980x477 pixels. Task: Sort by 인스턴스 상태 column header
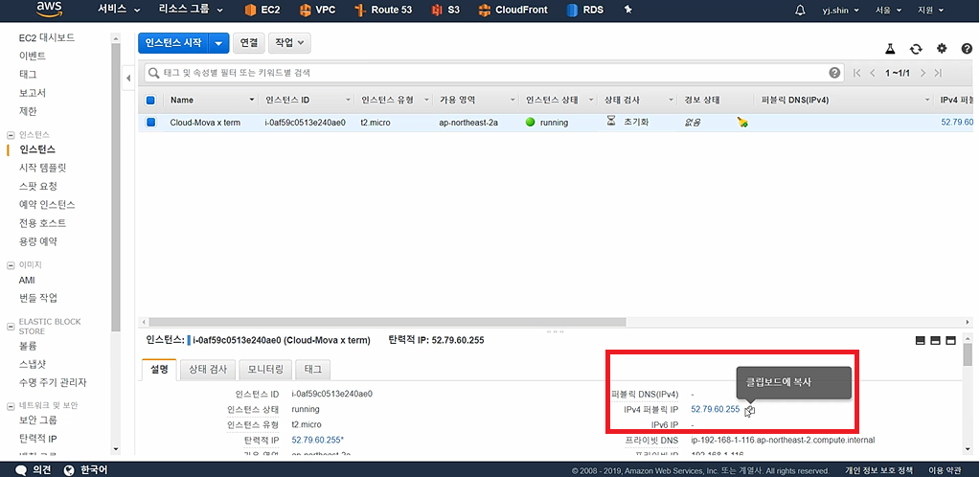[x=558, y=100]
